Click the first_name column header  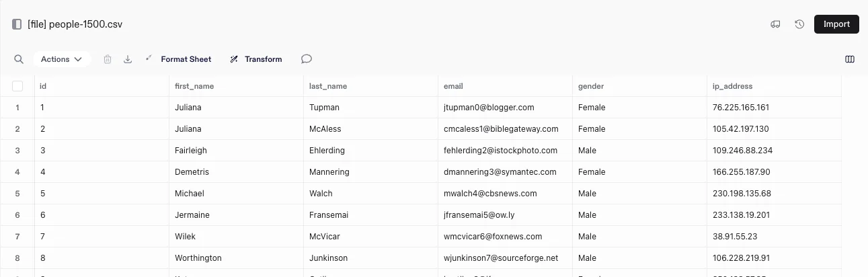pyautogui.click(x=194, y=86)
